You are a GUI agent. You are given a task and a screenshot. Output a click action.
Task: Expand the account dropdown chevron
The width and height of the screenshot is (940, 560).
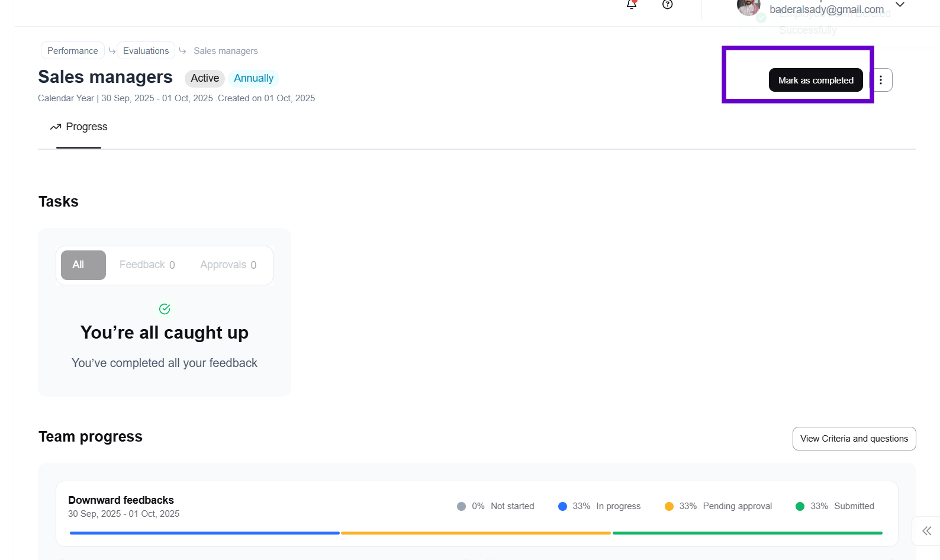[900, 5]
